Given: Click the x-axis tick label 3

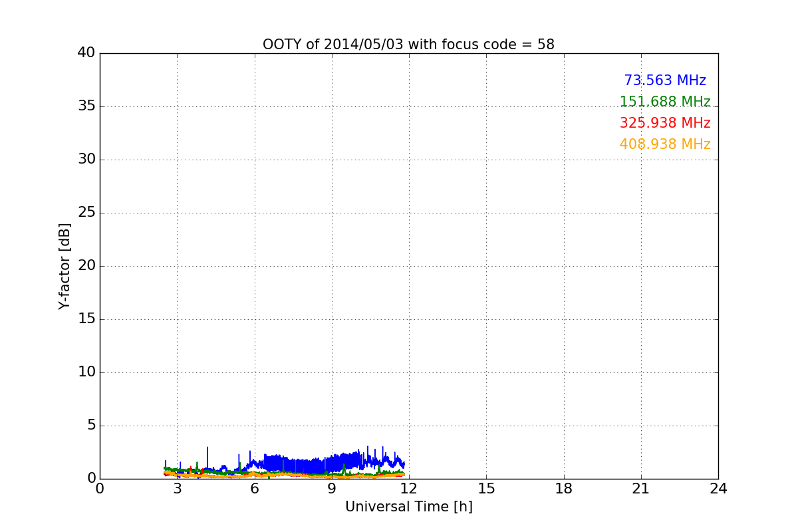Looking at the screenshot, I should (177, 489).
